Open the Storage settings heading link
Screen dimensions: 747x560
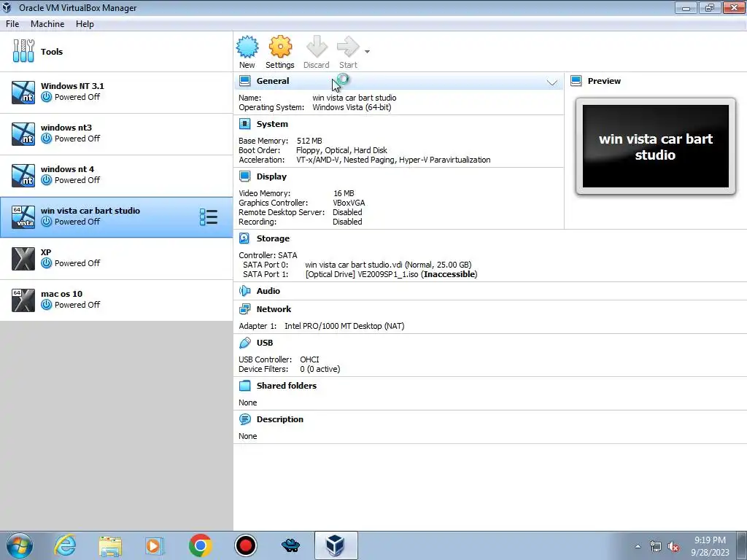click(273, 238)
